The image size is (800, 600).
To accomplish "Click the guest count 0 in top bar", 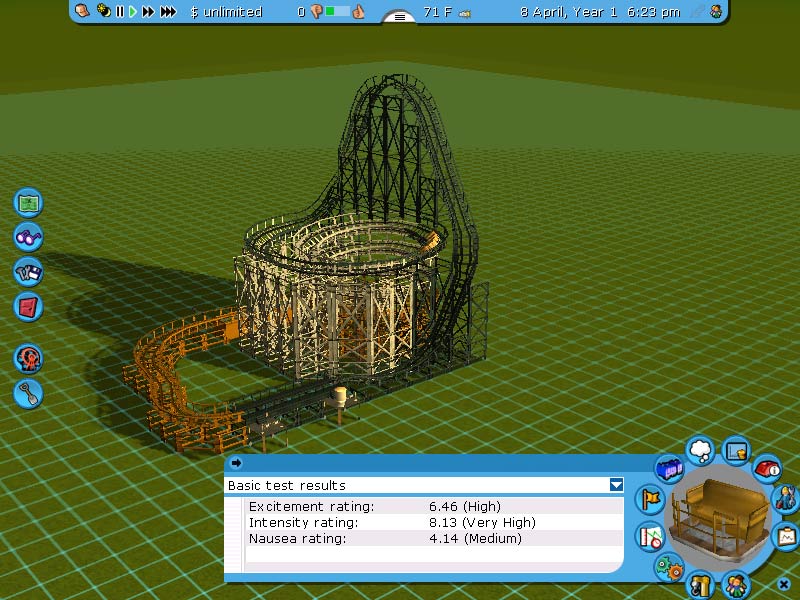I will click(302, 12).
